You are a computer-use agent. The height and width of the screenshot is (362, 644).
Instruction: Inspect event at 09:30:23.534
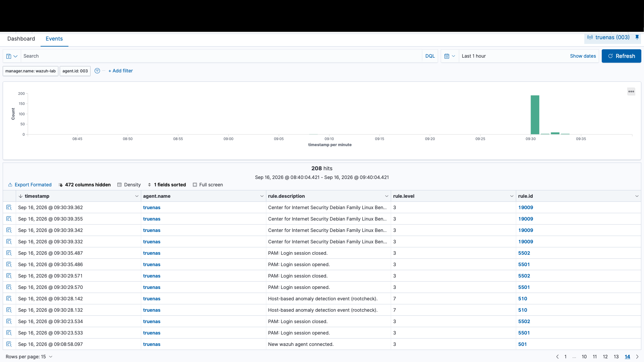tap(9, 321)
